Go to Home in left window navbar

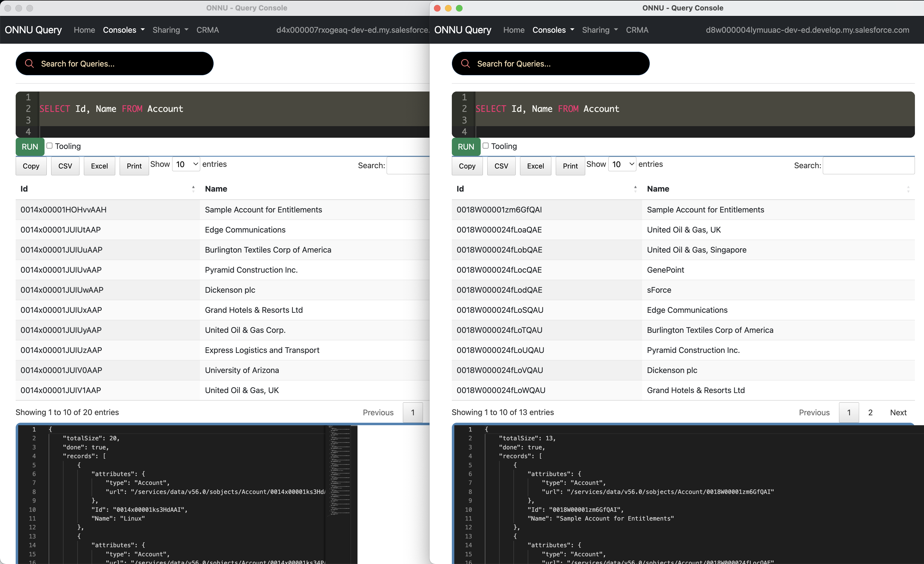84,30
